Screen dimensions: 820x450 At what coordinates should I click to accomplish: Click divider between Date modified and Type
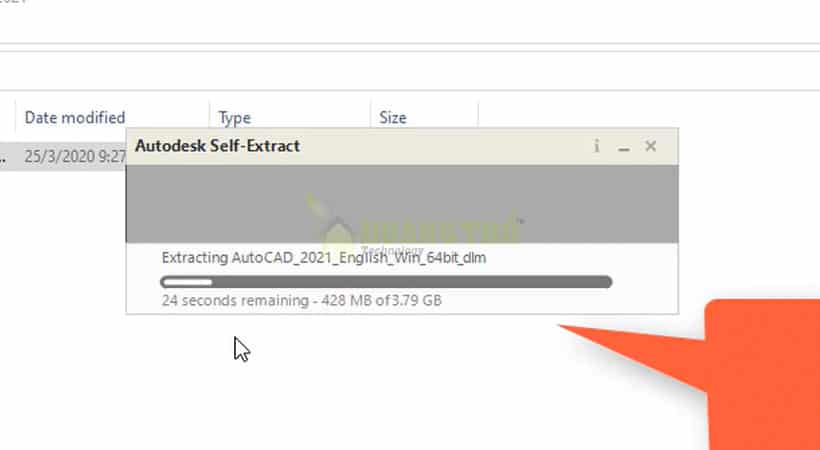click(x=209, y=116)
